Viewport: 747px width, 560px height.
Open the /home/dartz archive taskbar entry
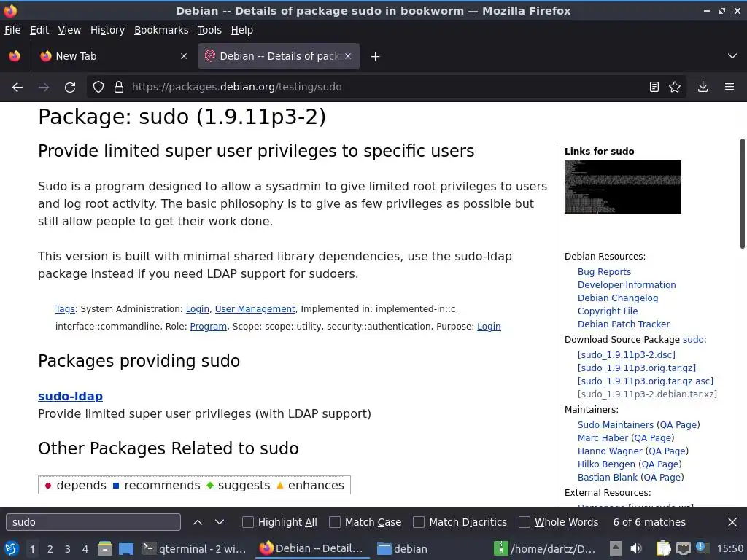tap(545, 549)
